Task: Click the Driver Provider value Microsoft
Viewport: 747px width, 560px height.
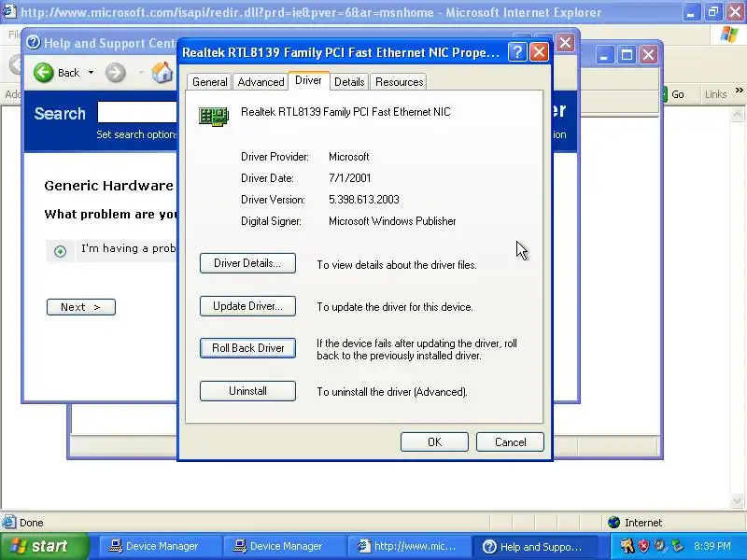Action: click(348, 157)
